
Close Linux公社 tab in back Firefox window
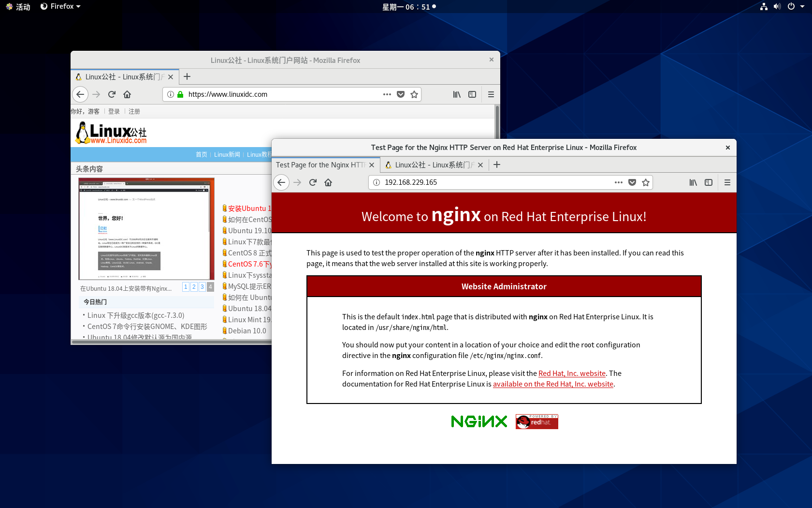pos(171,77)
